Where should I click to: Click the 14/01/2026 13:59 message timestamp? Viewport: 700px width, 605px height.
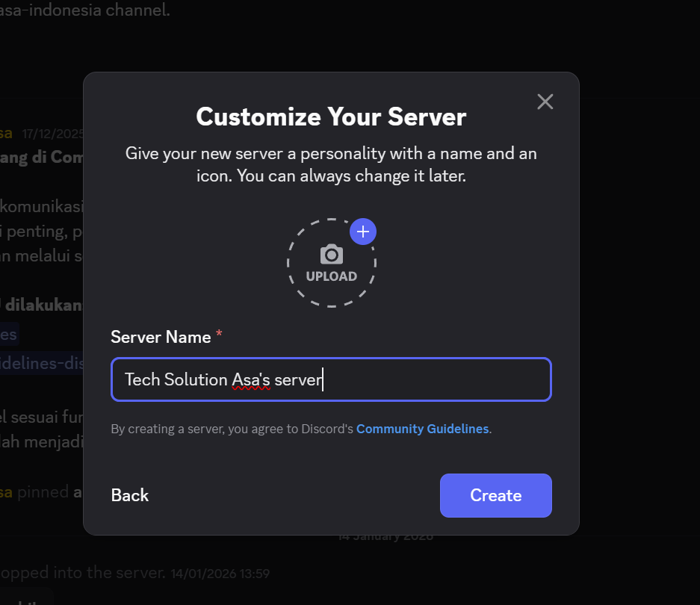coord(220,574)
